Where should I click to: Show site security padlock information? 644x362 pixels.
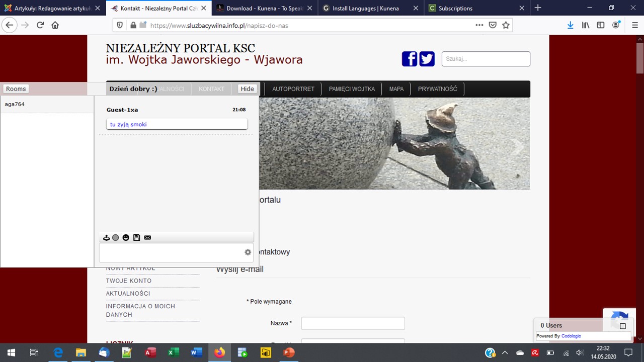(133, 25)
